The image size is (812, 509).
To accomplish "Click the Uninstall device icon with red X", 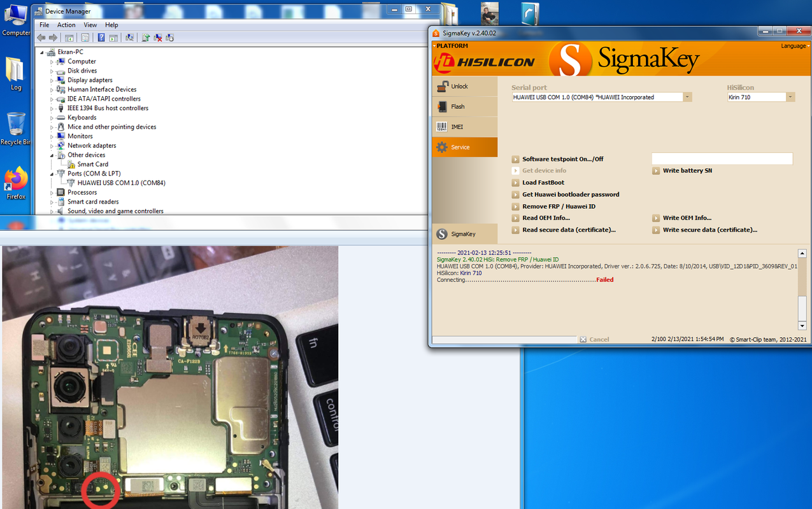I will point(158,38).
